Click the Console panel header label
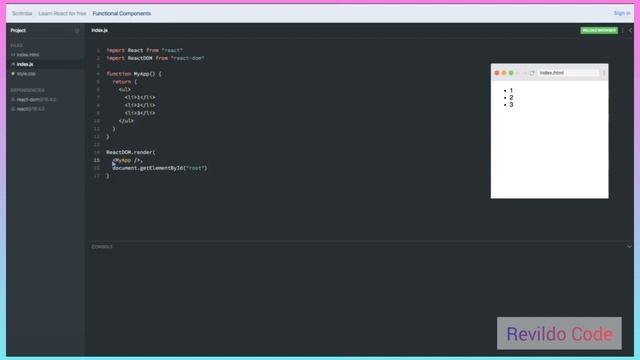Viewport: 640px width, 360px height. point(102,247)
